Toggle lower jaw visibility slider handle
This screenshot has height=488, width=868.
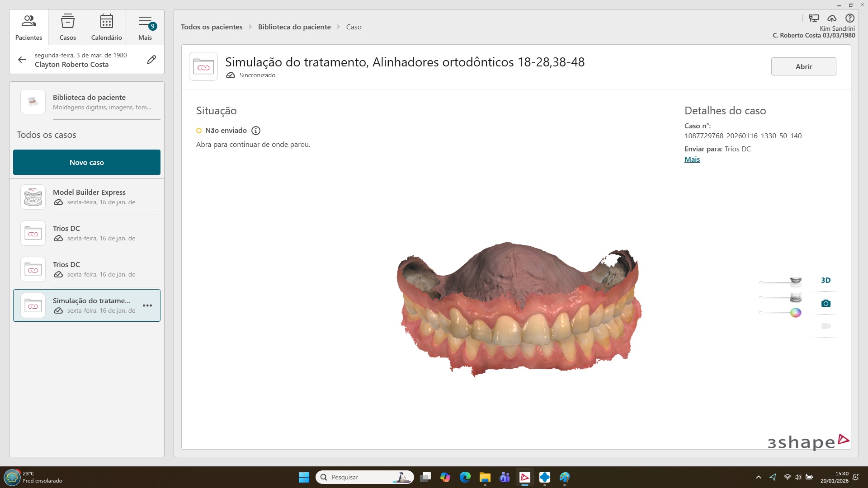click(796, 297)
